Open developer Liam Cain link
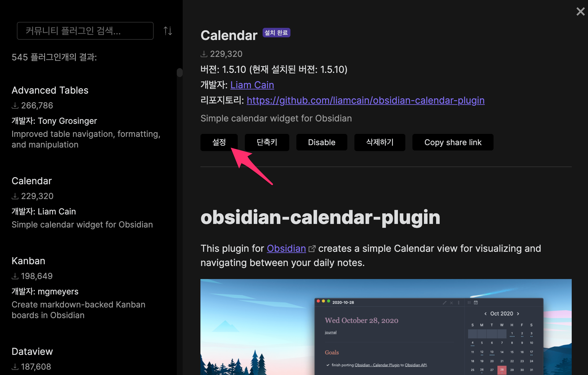Image resolution: width=588 pixels, height=375 pixels. coord(252,85)
